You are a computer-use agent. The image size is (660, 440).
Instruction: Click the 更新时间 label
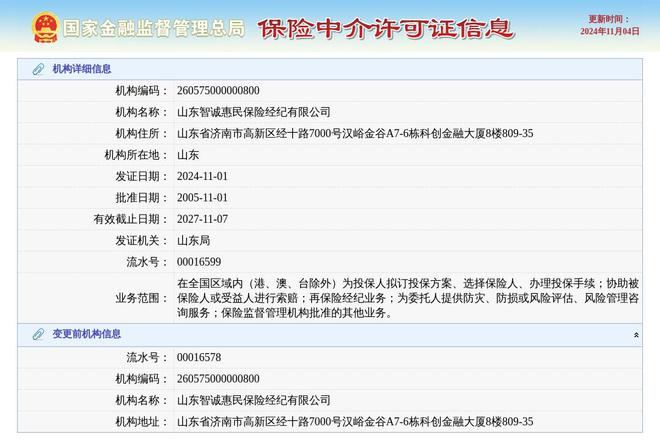(608, 19)
